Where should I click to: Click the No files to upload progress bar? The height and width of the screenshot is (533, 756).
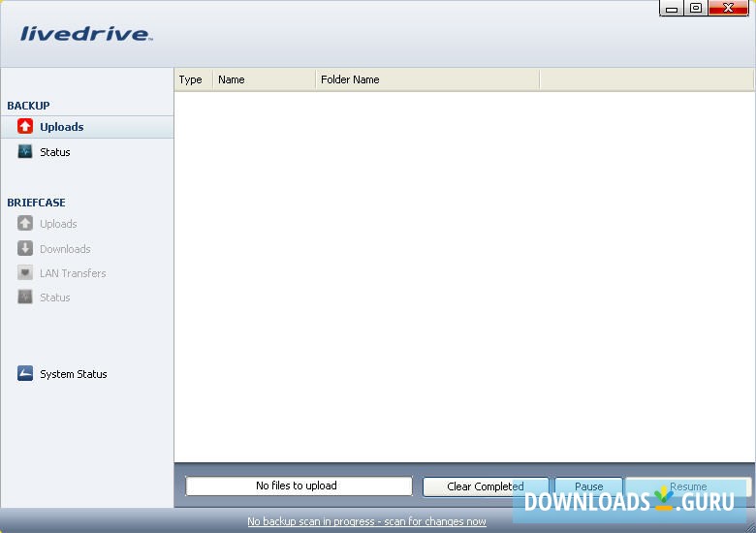coord(299,486)
